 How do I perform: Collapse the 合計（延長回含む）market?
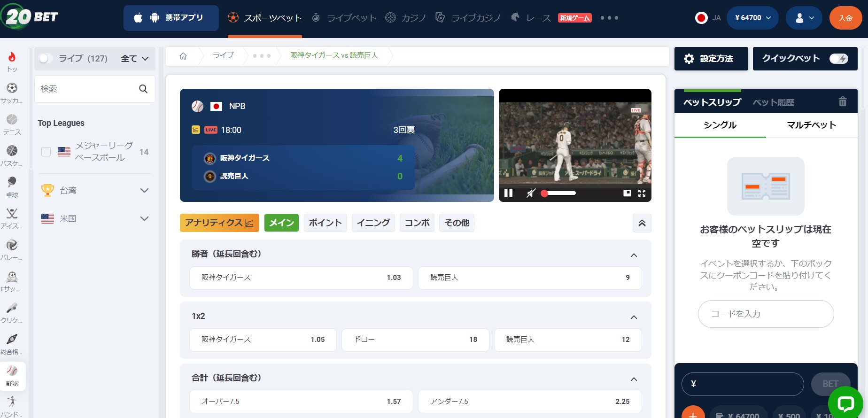634,379
